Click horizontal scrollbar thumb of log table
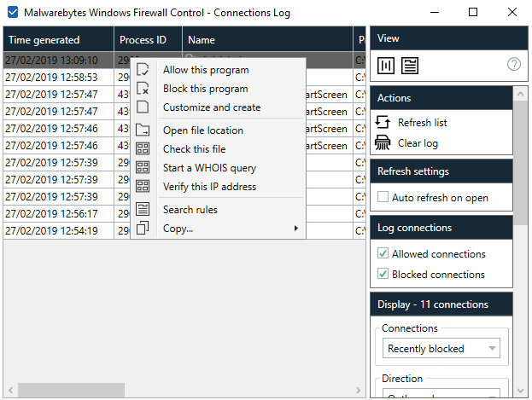This screenshot has height=400, width=532. pos(71,390)
